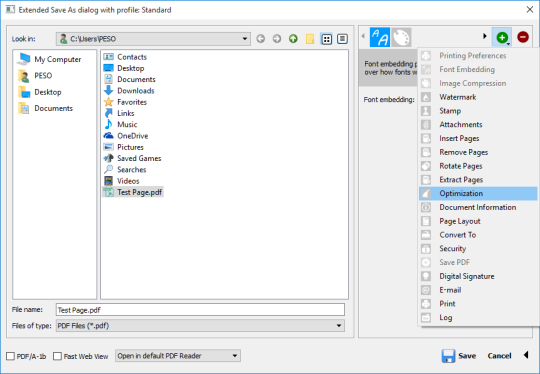Close the Extended Save As dialog
The width and height of the screenshot is (540, 374).
pos(530,10)
